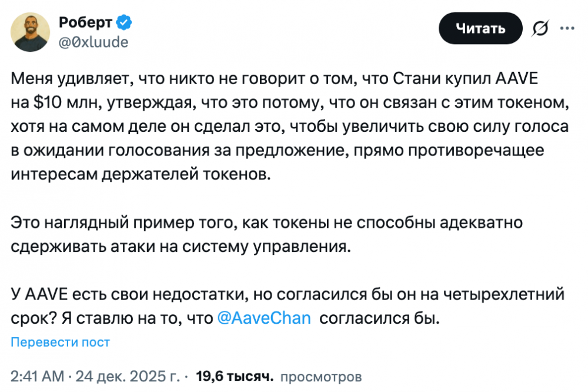This screenshot has height=392, width=588.
Task: Click Перевести пост to translate
Action: 61,342
